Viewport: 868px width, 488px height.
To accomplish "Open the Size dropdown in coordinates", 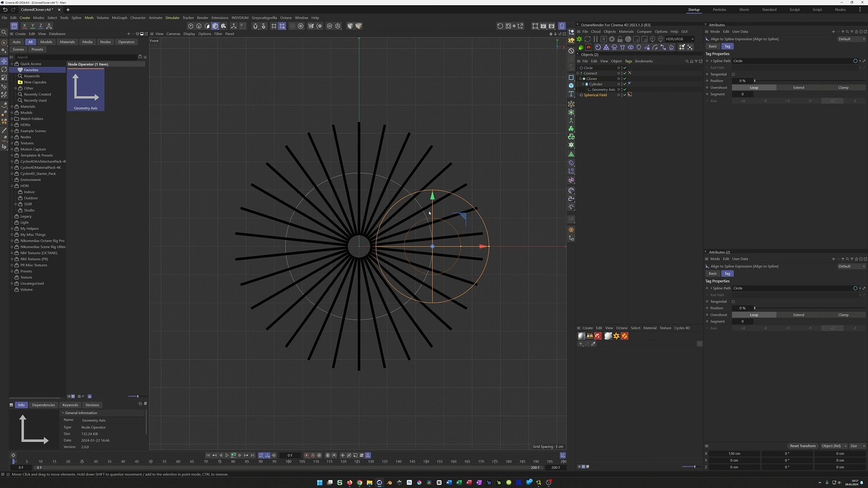I will pos(857,446).
